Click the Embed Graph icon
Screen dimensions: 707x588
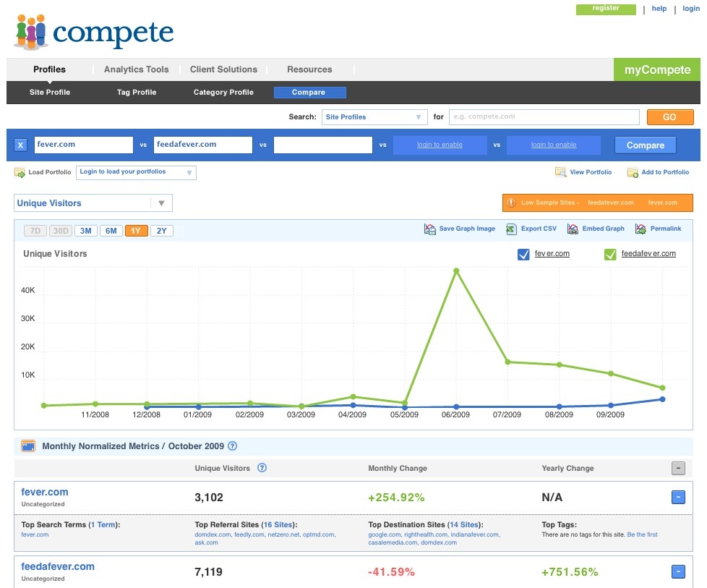[573, 229]
